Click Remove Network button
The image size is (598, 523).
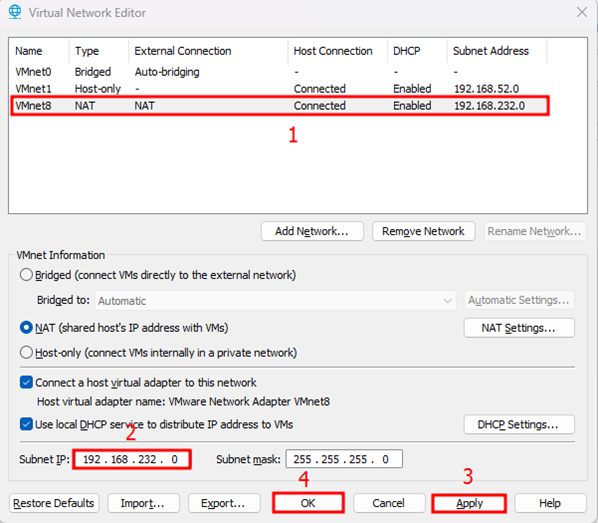[x=423, y=231]
